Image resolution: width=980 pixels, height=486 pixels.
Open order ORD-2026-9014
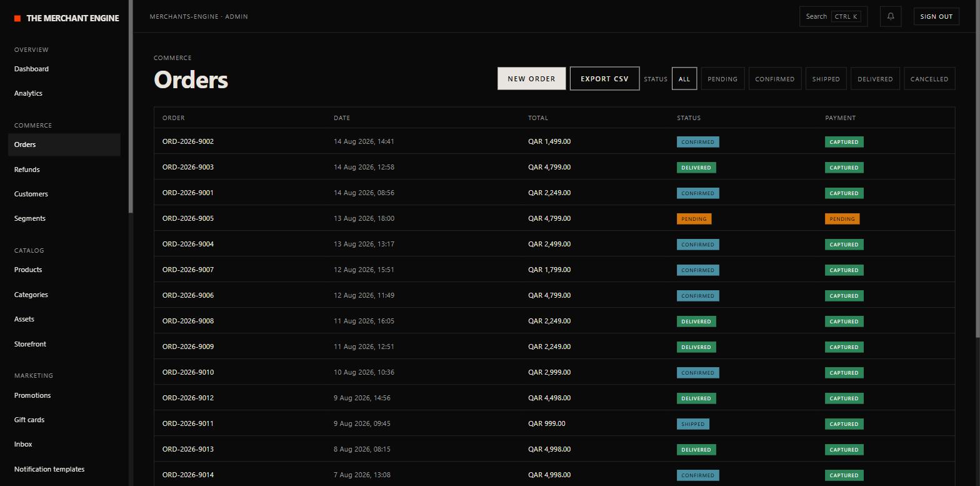[187, 475]
